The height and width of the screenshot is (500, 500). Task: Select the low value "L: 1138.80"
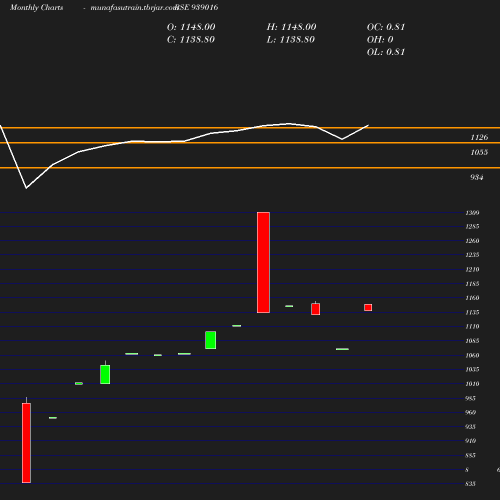click(x=291, y=40)
